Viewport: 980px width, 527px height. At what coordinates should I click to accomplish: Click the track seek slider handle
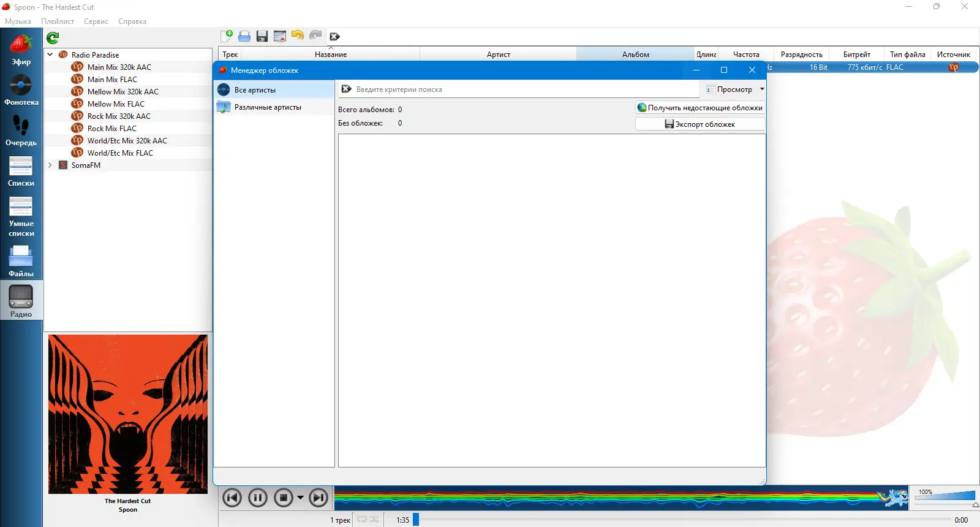point(416,520)
